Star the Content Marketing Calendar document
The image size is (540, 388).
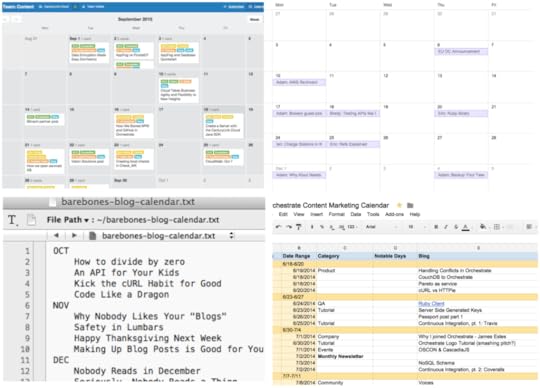(399, 205)
